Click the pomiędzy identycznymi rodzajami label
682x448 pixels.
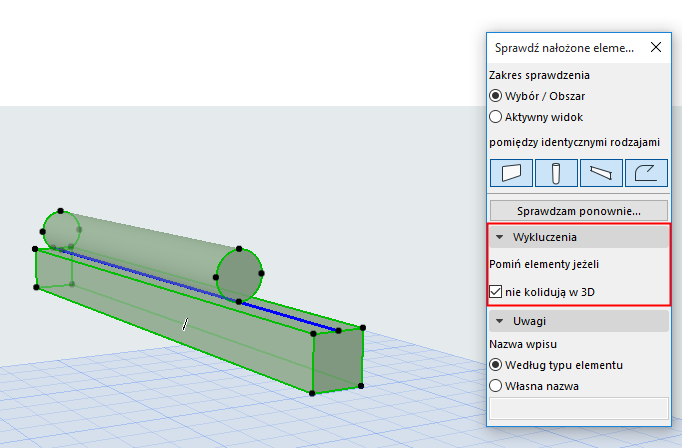(x=574, y=142)
